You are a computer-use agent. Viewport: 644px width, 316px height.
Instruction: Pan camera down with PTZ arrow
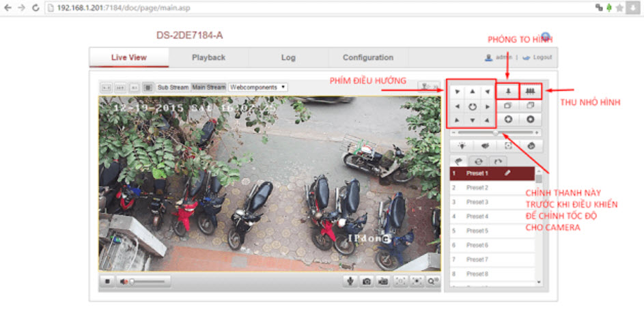(473, 120)
